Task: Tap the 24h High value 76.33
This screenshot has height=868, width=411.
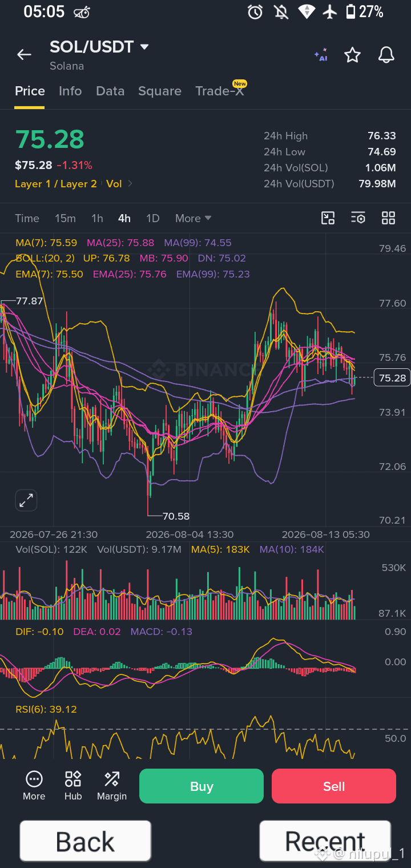Action: point(382,136)
